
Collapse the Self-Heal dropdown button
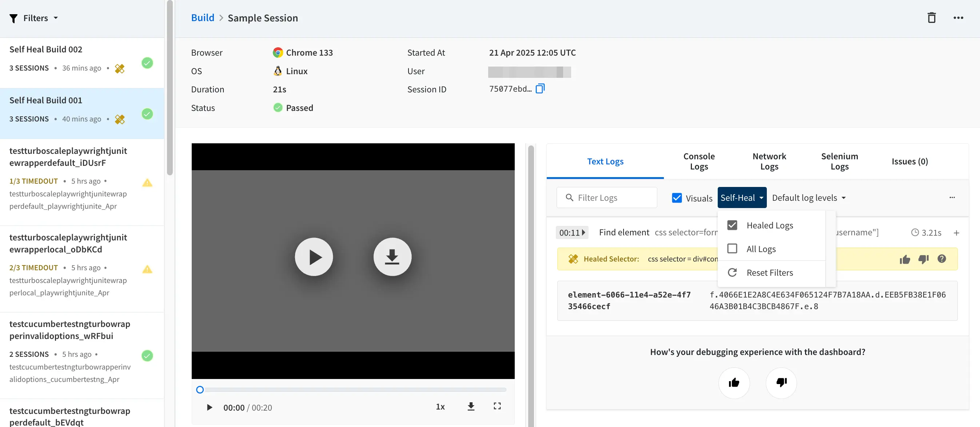coord(741,198)
